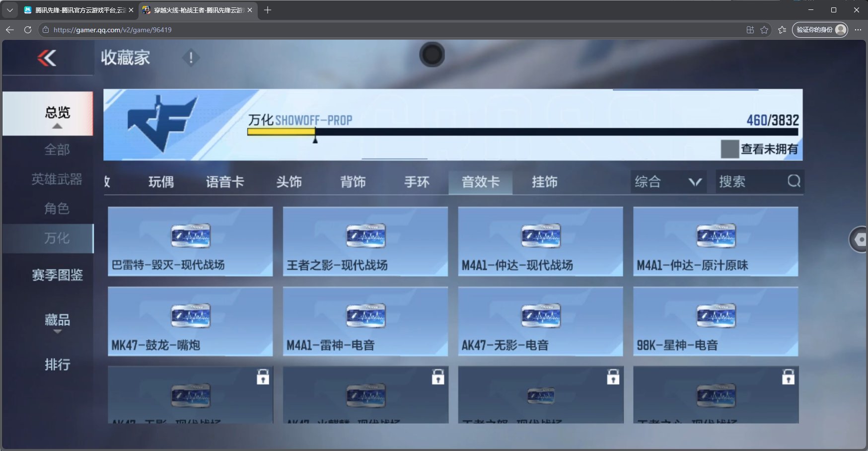
Task: Open the M4A1-仲达-原汁原味 sound card
Action: (716, 241)
